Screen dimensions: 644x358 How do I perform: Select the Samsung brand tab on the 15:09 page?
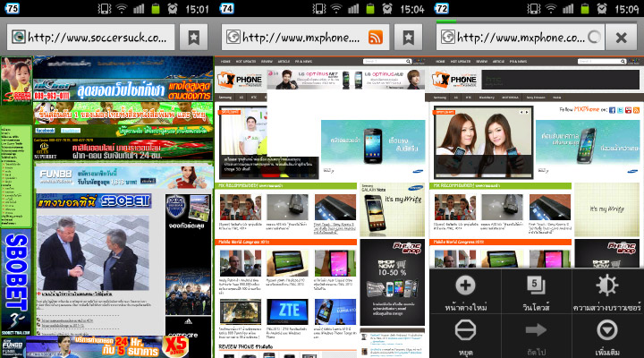[x=440, y=98]
